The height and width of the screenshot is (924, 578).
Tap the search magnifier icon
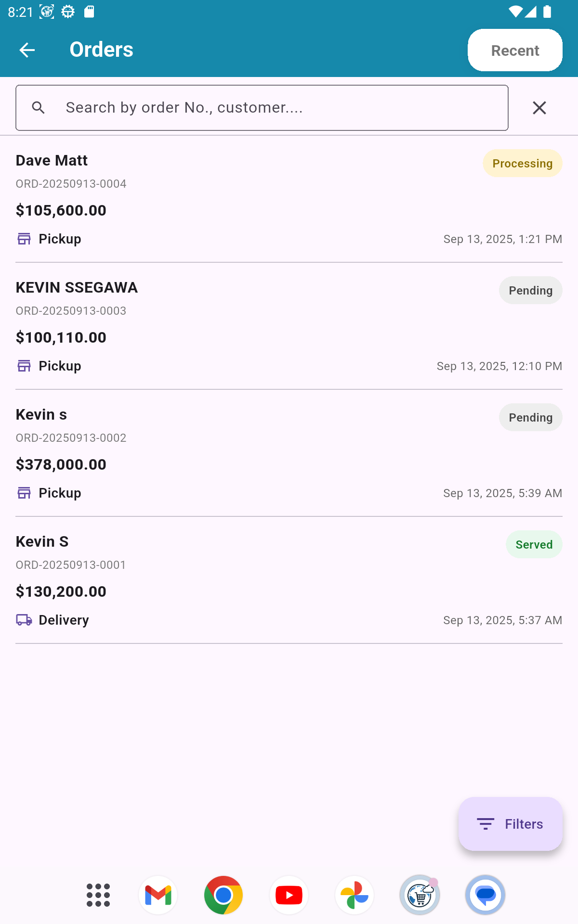pyautogui.click(x=39, y=108)
